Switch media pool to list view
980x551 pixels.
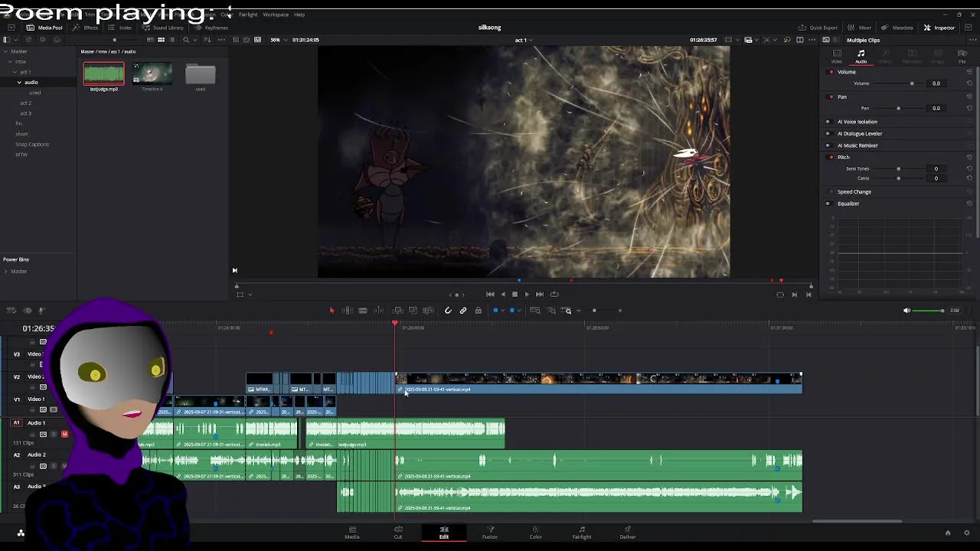tap(174, 40)
